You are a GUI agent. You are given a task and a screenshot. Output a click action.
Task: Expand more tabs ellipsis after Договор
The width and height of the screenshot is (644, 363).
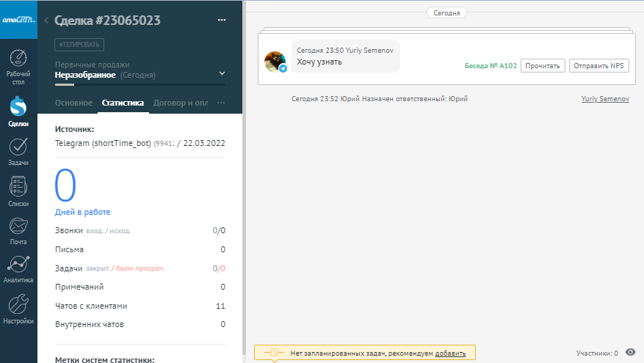pos(222,103)
